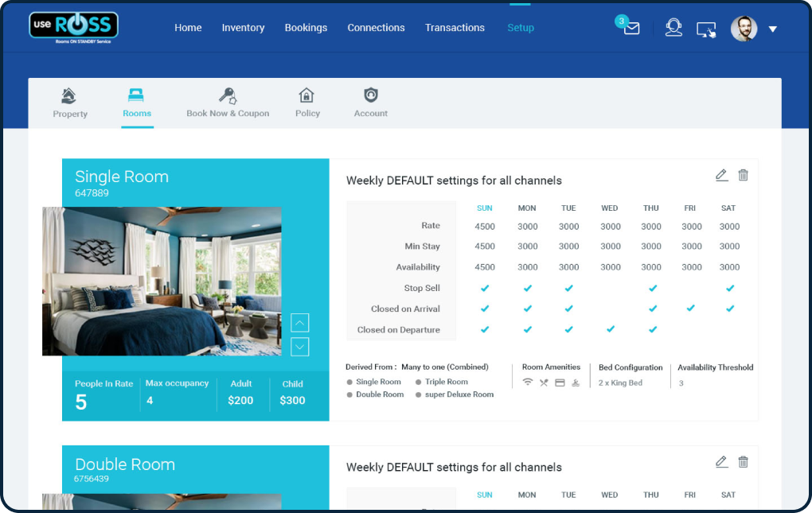This screenshot has height=513, width=812.
Task: Click the Double Room title heading
Action: point(125,464)
